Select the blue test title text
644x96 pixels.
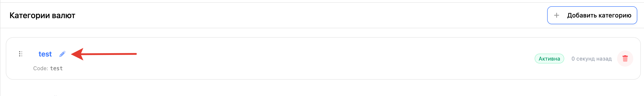45,54
